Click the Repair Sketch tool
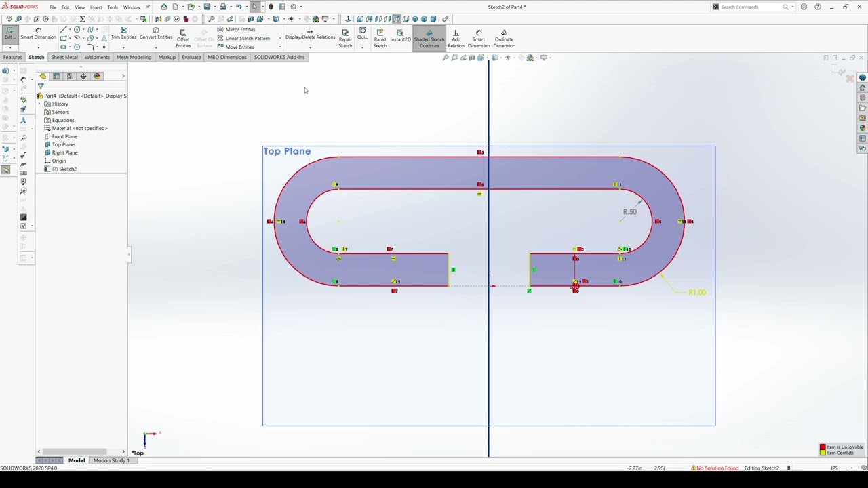 click(x=345, y=39)
